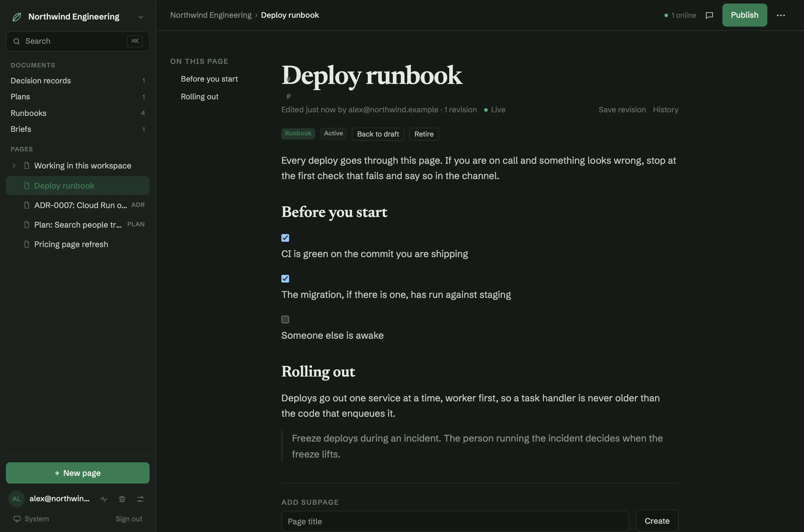Click Save revision

[622, 110]
